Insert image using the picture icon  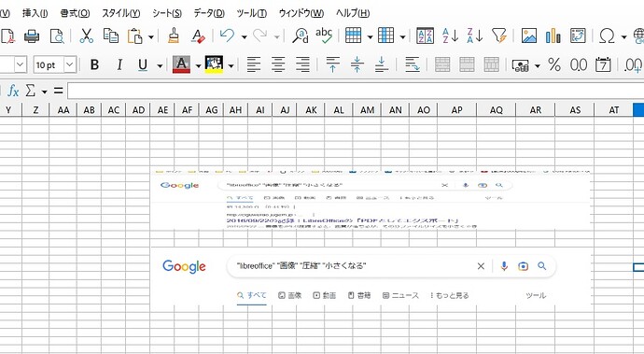[529, 36]
